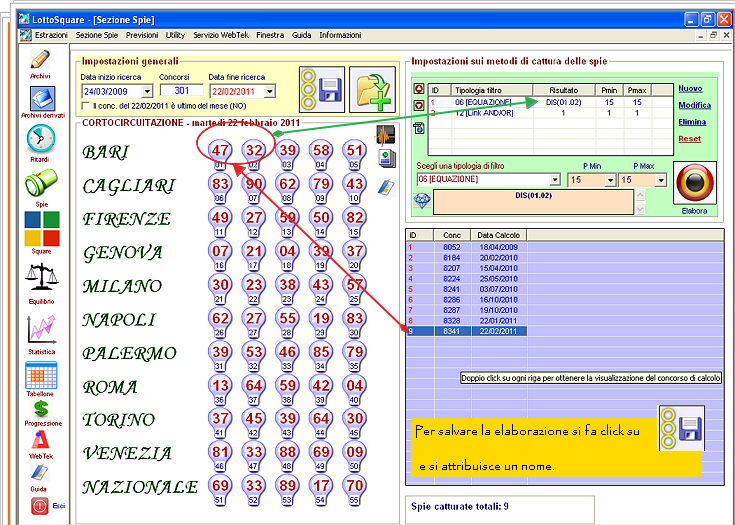Load saved elaboration with folder plus icon

372,89
